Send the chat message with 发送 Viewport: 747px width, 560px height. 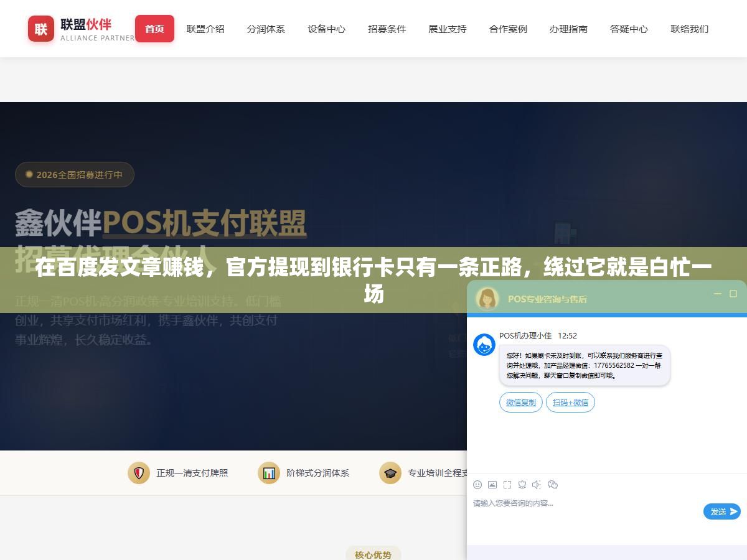[x=722, y=511]
